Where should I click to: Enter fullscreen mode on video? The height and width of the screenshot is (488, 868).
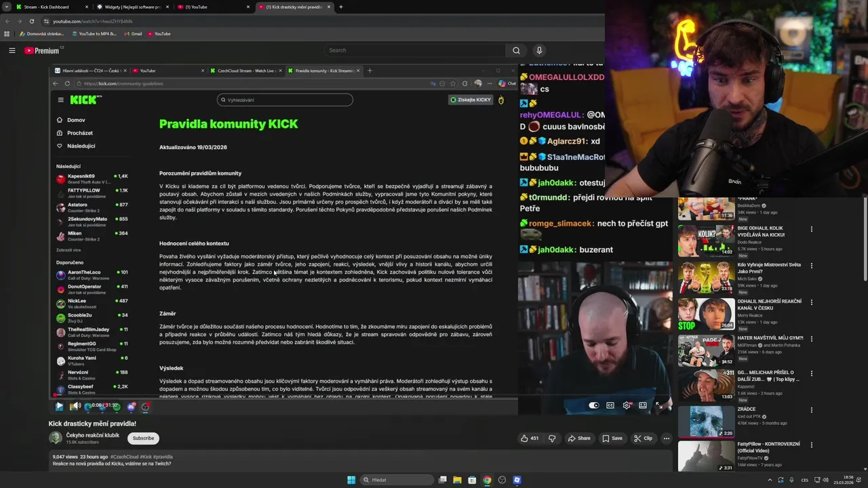pyautogui.click(x=658, y=405)
